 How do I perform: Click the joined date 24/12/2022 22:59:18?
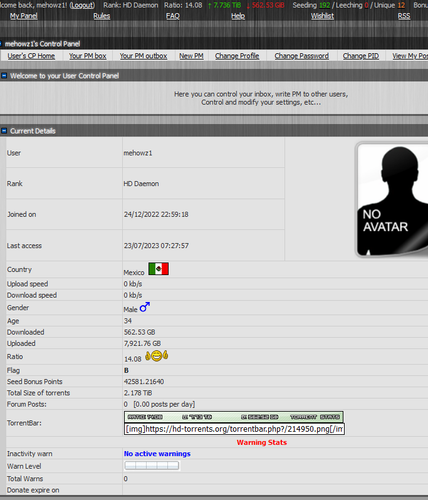point(156,214)
